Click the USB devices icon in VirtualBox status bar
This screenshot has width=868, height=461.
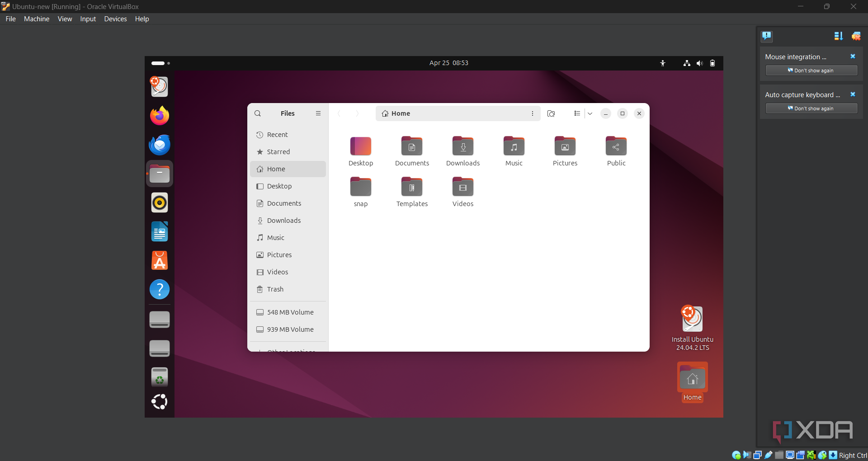pyautogui.click(x=769, y=455)
